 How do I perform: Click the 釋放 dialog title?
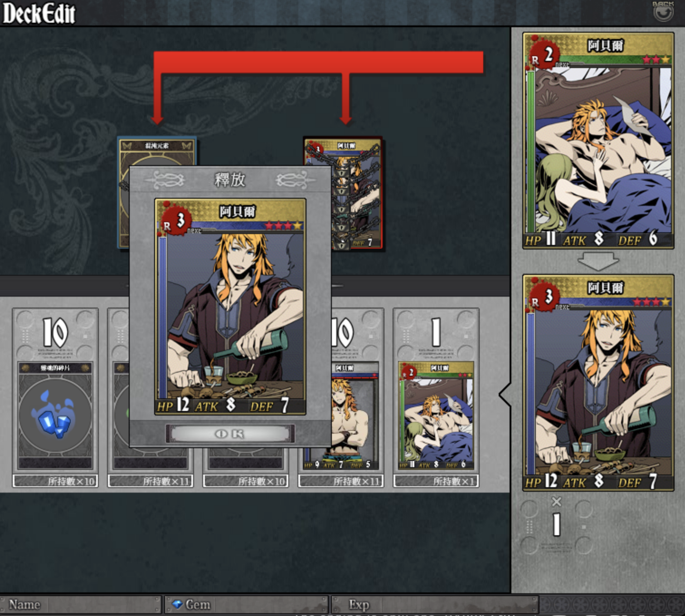pos(230,180)
